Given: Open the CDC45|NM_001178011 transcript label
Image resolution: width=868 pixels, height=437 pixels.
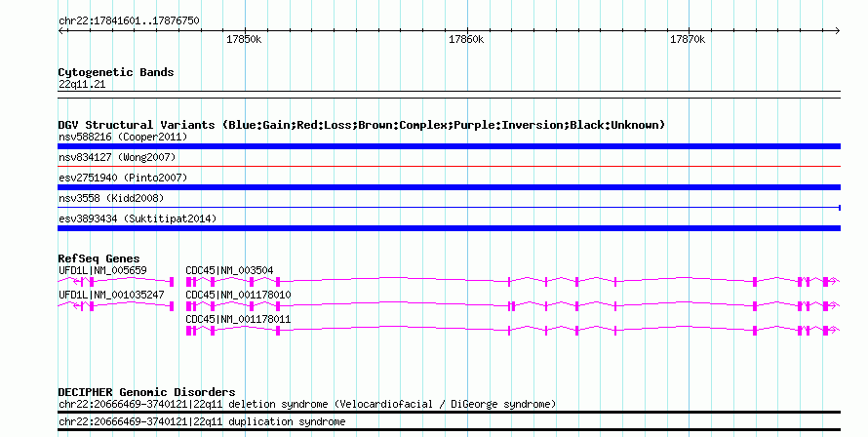Looking at the screenshot, I should pyautogui.click(x=238, y=319).
